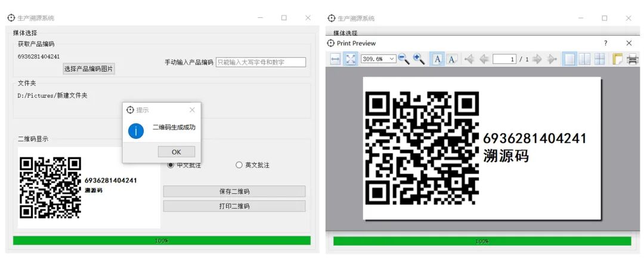The height and width of the screenshot is (260, 644).
Task: Show single page view mode
Action: coord(569,59)
